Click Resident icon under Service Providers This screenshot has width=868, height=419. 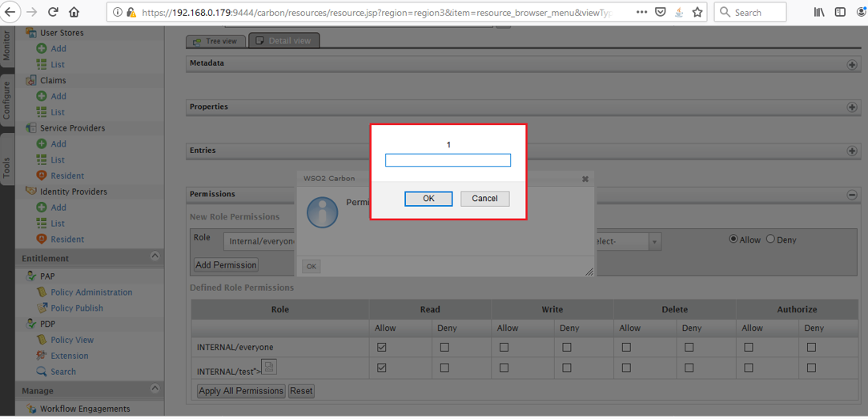click(41, 175)
